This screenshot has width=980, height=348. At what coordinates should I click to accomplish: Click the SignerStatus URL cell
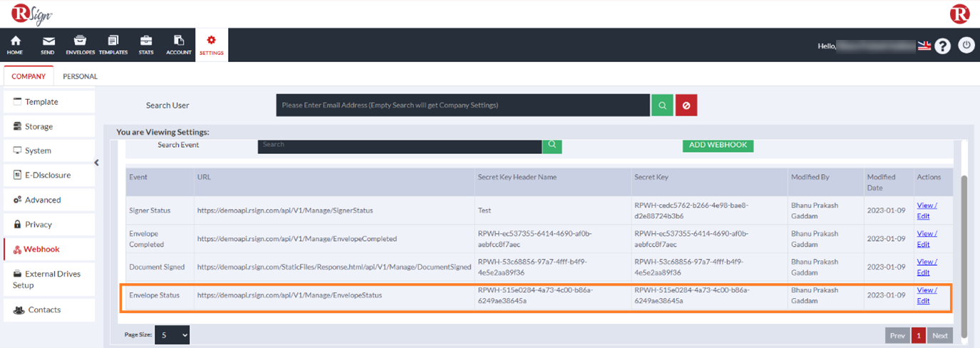pyautogui.click(x=334, y=210)
